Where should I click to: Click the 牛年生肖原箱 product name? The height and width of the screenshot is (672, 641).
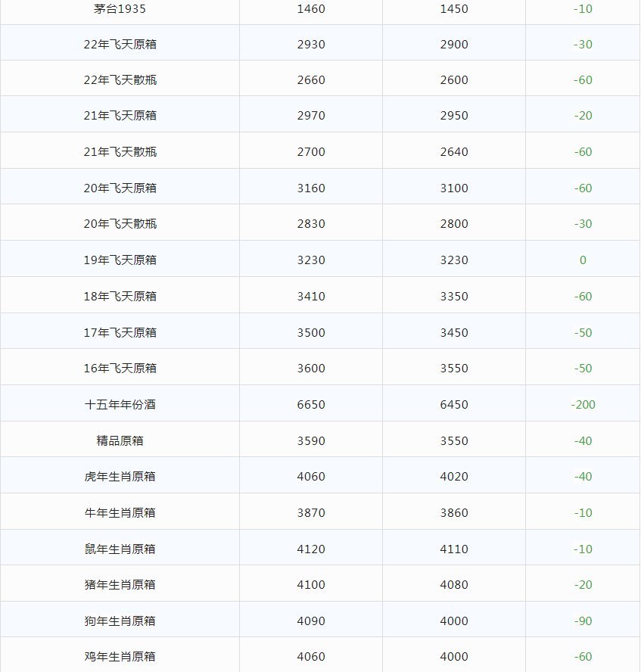[x=120, y=513]
